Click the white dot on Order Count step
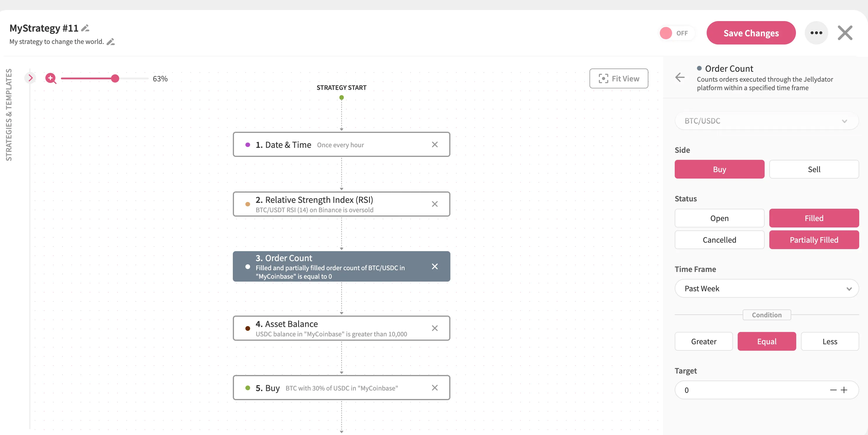This screenshot has height=435, width=868. coord(248,266)
